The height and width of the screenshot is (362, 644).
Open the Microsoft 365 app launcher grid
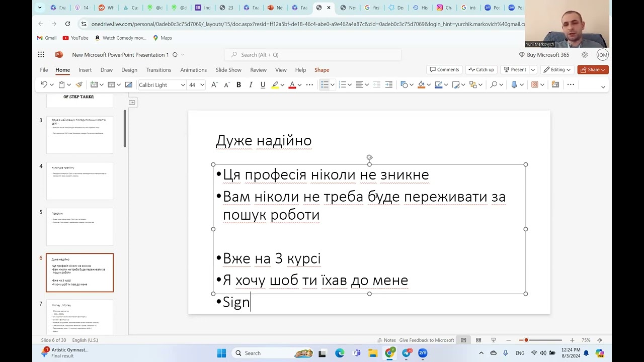[41, 55]
